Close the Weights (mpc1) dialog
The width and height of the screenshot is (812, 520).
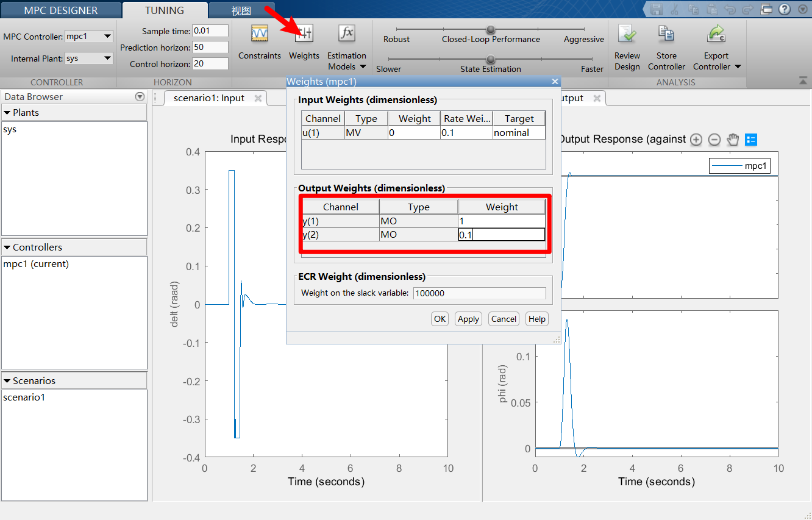pyautogui.click(x=555, y=82)
